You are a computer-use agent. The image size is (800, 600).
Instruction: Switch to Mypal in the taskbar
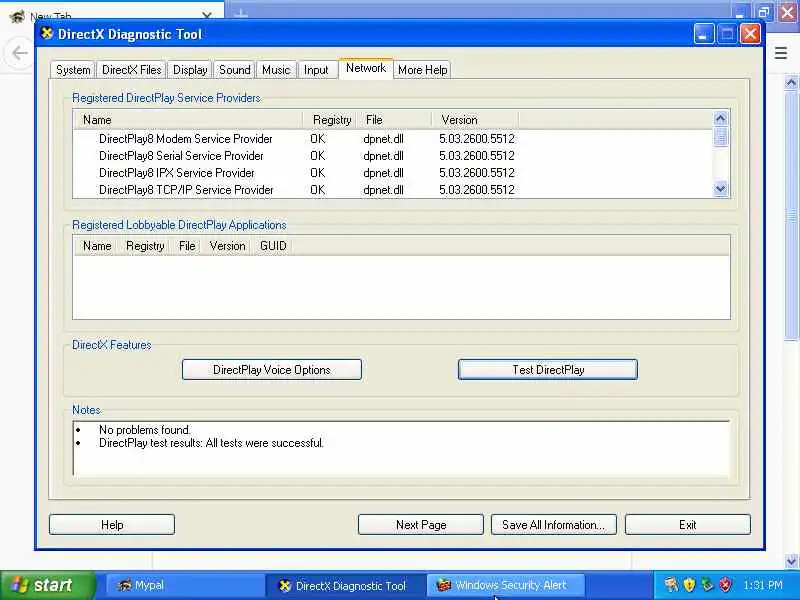tap(186, 585)
